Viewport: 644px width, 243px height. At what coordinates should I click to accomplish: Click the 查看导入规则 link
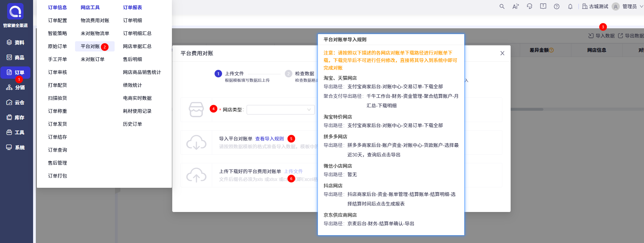coord(269,139)
